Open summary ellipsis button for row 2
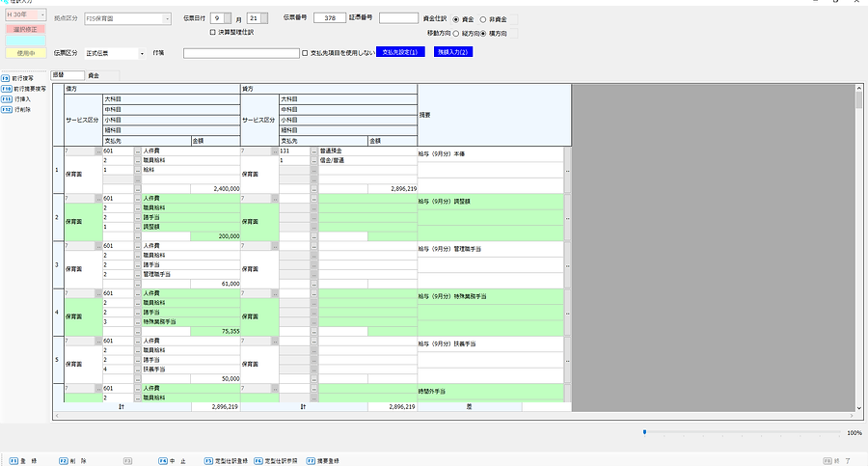Screen dimensions: 868x466 567,218
